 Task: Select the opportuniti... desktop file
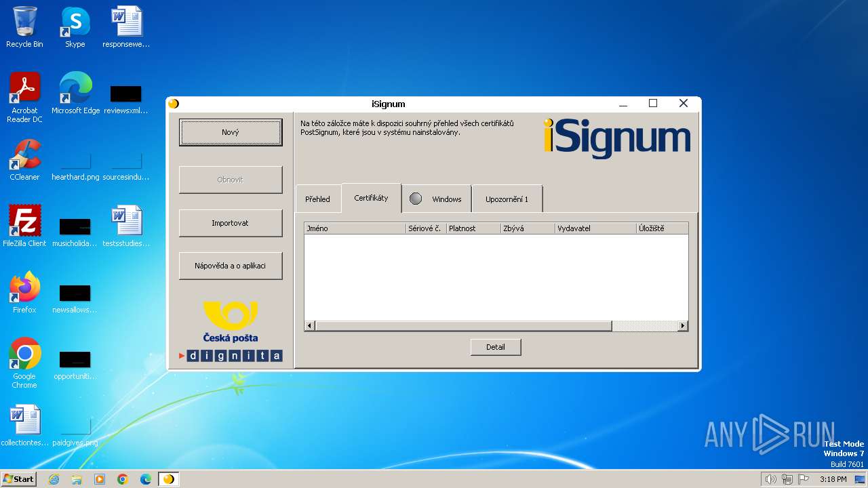pos(75,365)
